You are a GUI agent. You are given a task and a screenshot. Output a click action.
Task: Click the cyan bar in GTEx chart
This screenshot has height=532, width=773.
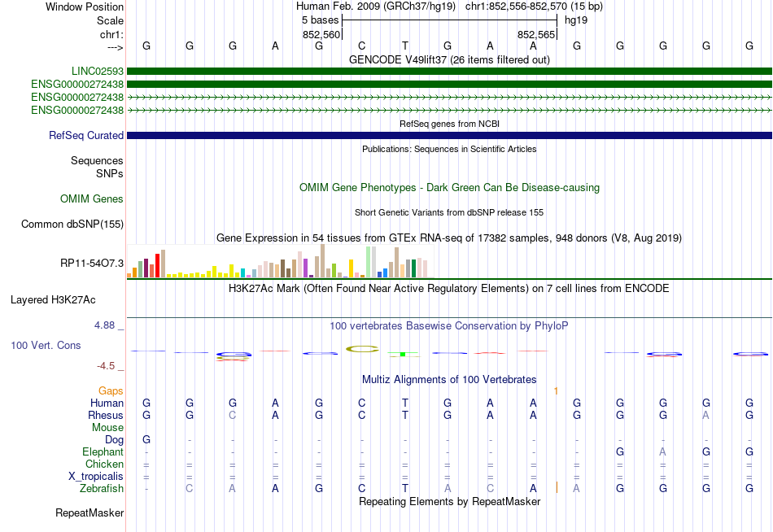point(243,273)
